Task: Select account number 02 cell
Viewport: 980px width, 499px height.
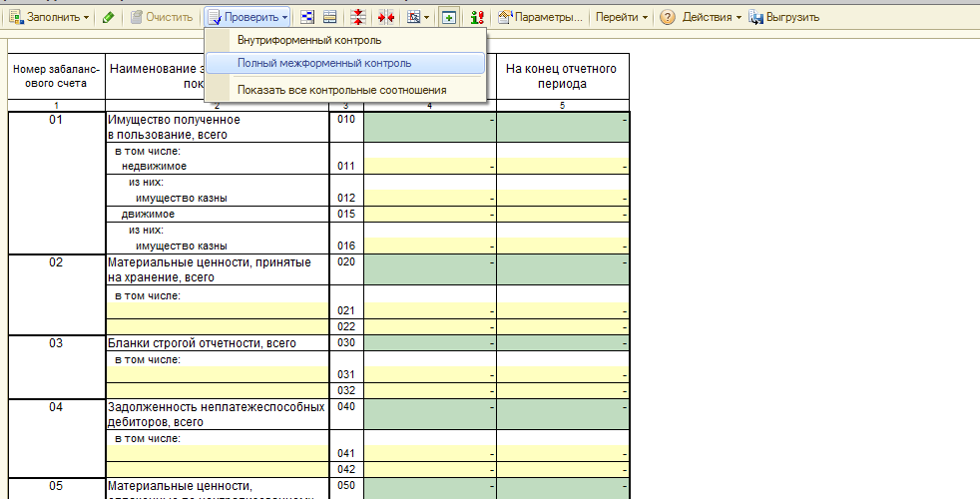Action: (57, 294)
